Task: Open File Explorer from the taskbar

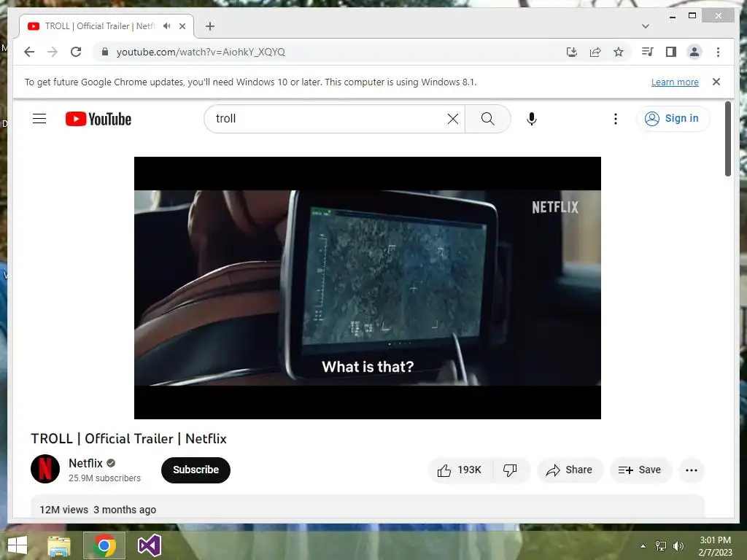Action: click(59, 545)
